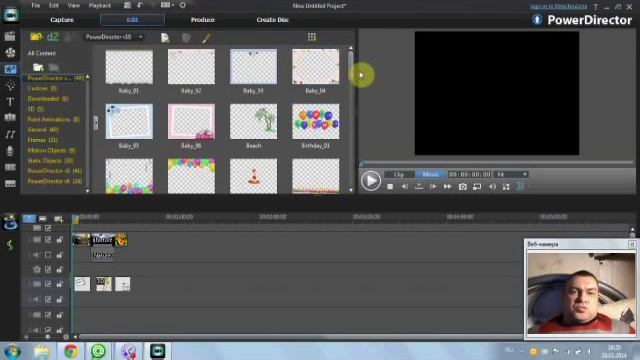Screen dimensions: 640x360
Task: Open the Edit menu in menu bar
Action: click(x=54, y=6)
